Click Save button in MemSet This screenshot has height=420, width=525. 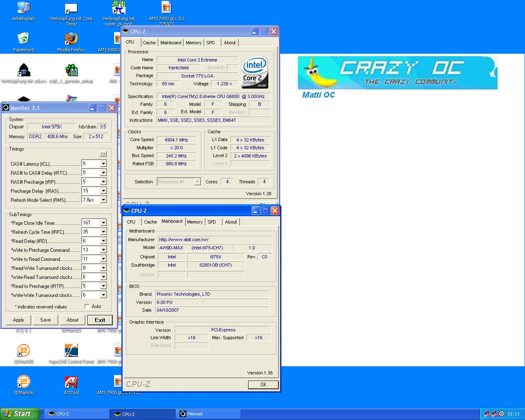pyautogui.click(x=46, y=320)
